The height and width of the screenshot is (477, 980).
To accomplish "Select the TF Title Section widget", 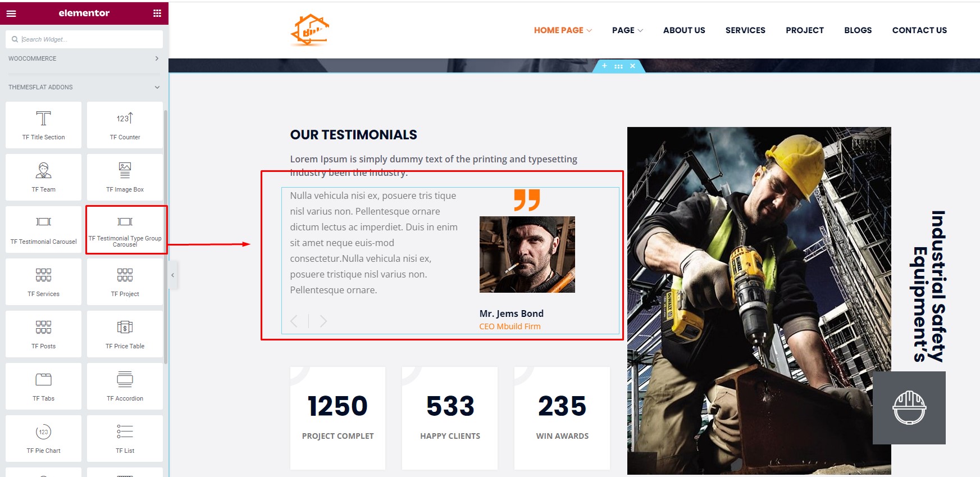I will pos(44,125).
